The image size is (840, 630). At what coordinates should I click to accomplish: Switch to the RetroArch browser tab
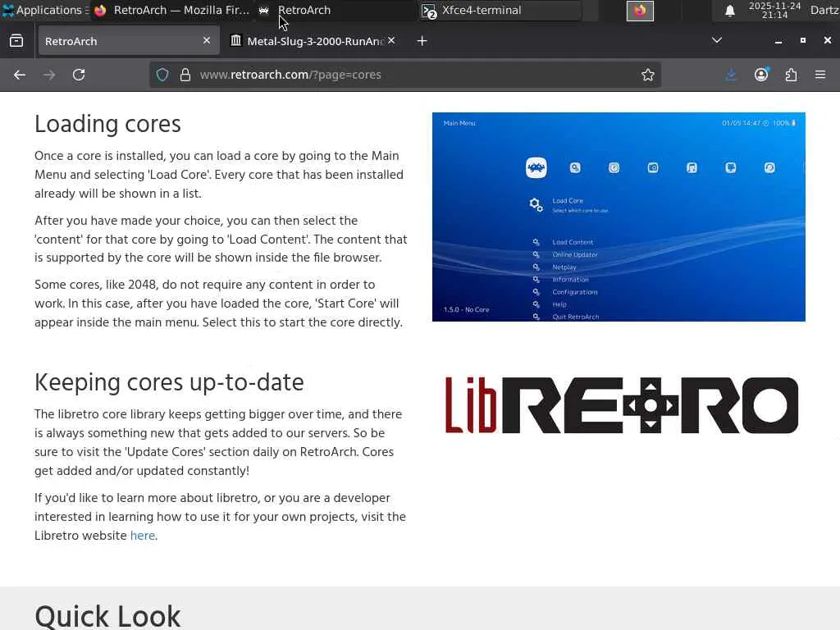click(x=129, y=41)
